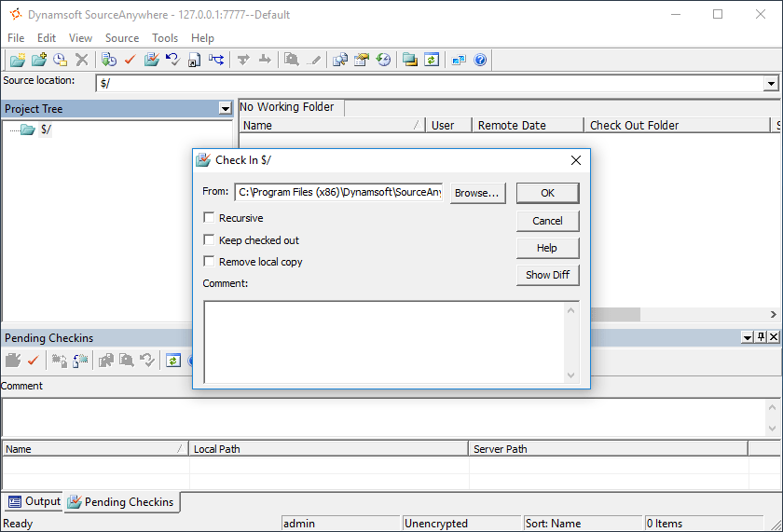783x532 pixels.
Task: Check the Keep checked out option
Action: (x=209, y=239)
